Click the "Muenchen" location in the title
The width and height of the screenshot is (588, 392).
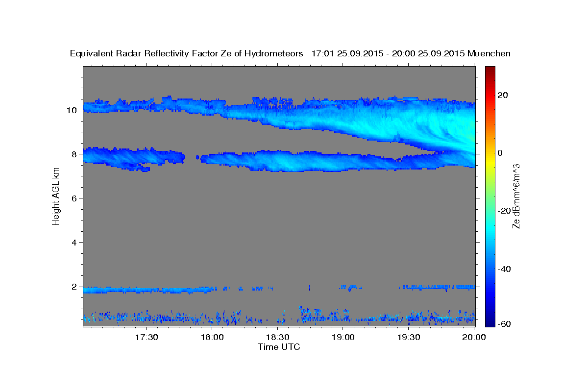coord(489,54)
